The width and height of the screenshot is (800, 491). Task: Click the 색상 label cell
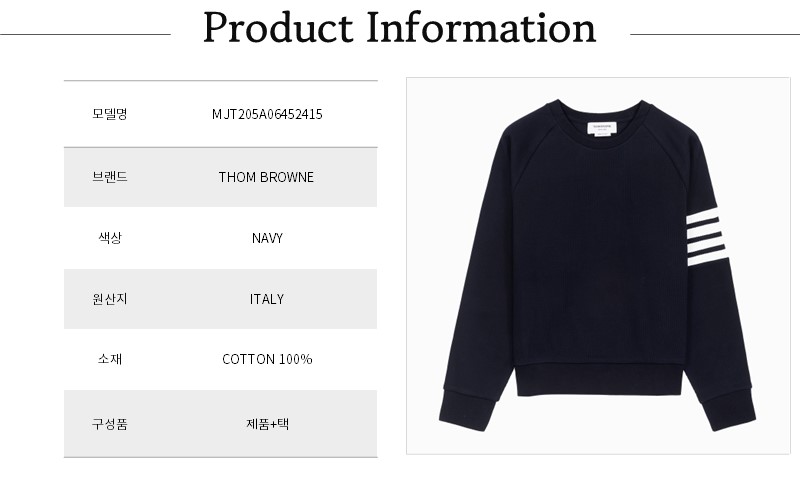click(x=109, y=238)
